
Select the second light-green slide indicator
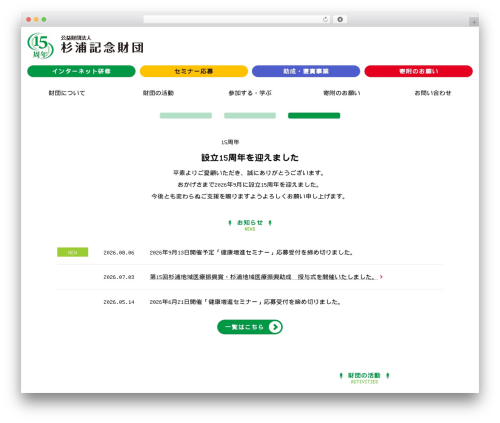(250, 116)
